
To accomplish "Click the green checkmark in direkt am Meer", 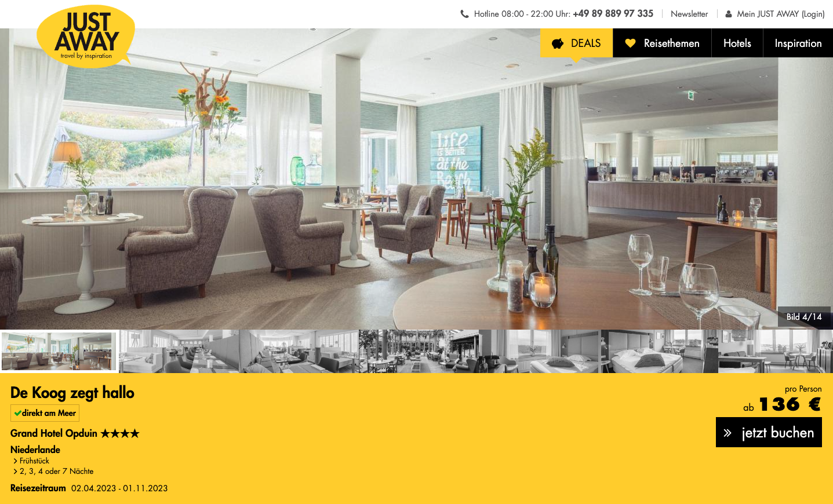I will (18, 413).
